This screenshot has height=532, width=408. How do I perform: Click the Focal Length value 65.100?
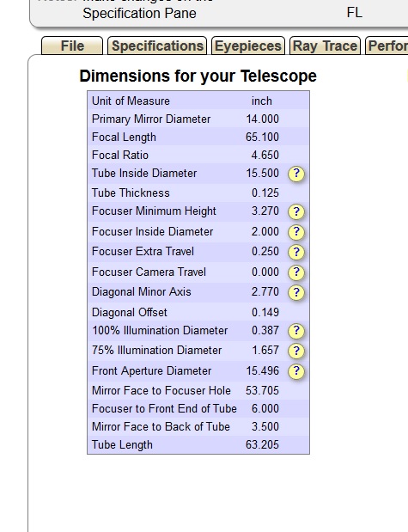[262, 137]
